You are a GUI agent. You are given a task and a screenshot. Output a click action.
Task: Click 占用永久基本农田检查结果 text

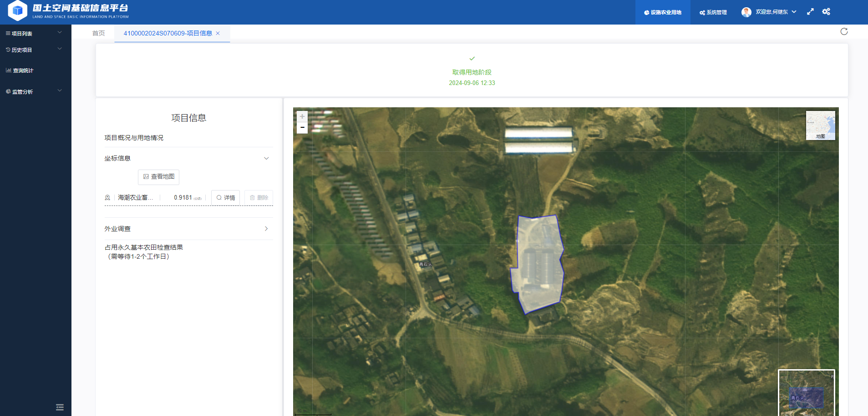(144, 247)
